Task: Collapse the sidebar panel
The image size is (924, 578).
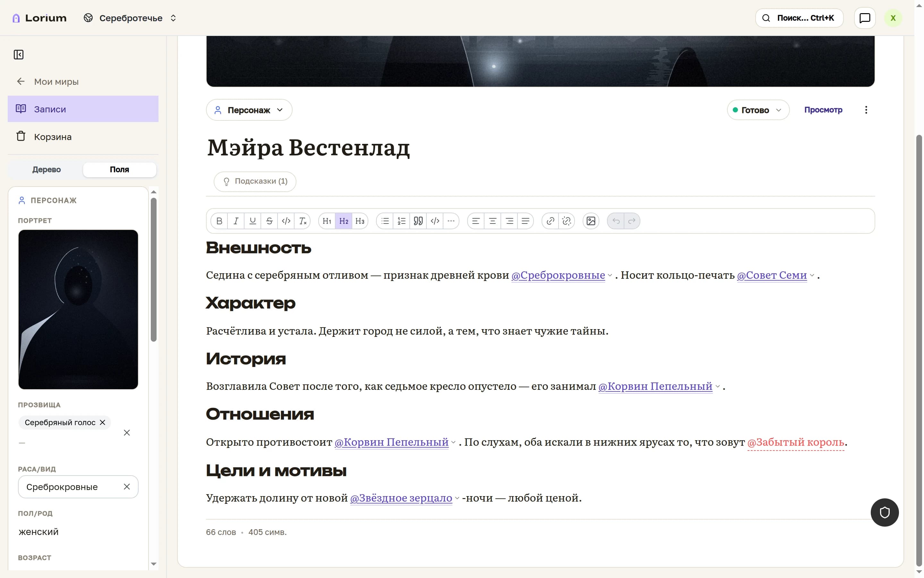Action: pos(18,55)
